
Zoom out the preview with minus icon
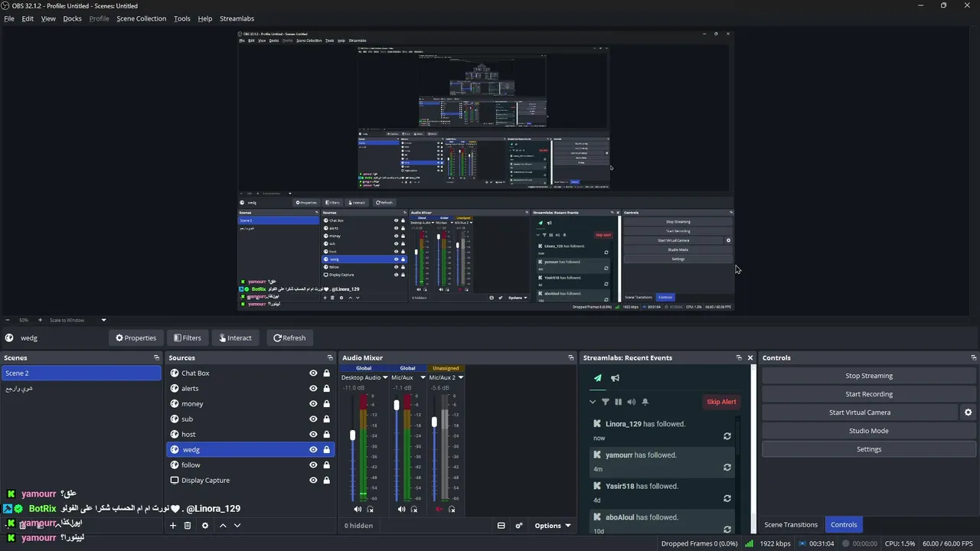pyautogui.click(x=8, y=320)
